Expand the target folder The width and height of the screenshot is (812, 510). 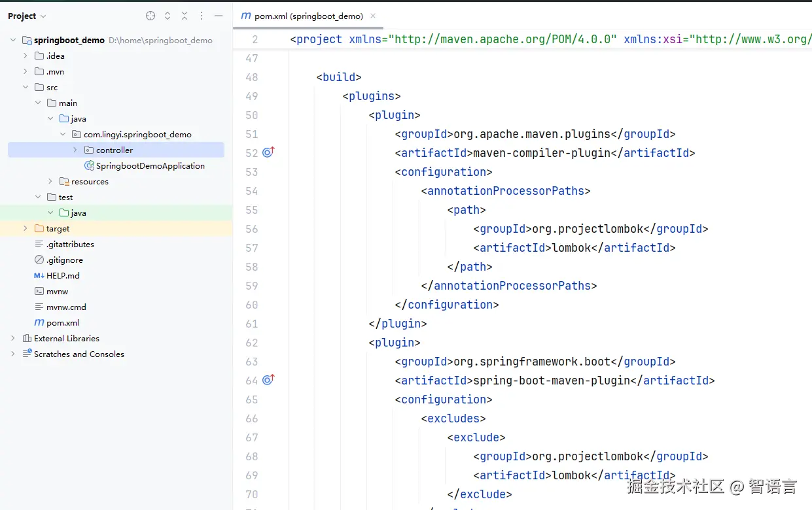click(26, 229)
